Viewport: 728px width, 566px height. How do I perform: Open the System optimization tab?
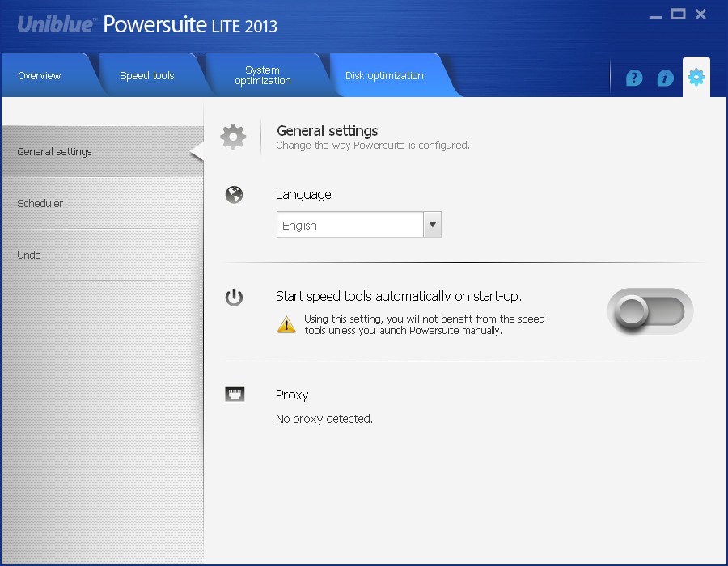[263, 75]
